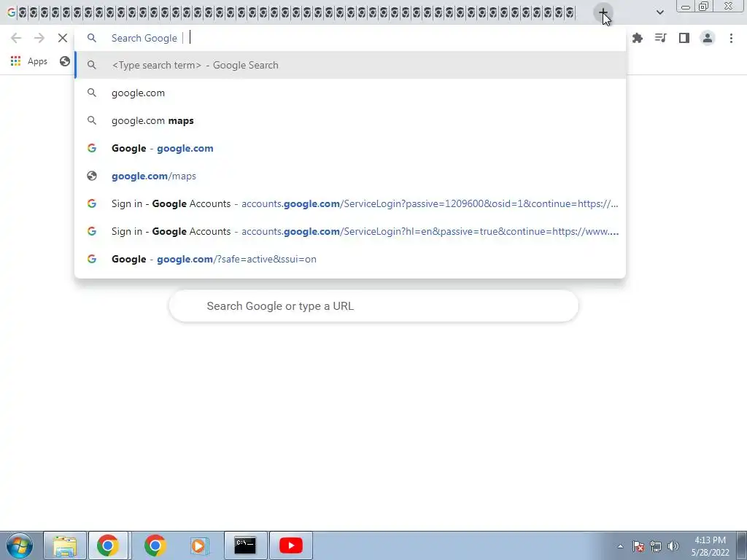Open the globe bookmark beside Apps

[65, 61]
